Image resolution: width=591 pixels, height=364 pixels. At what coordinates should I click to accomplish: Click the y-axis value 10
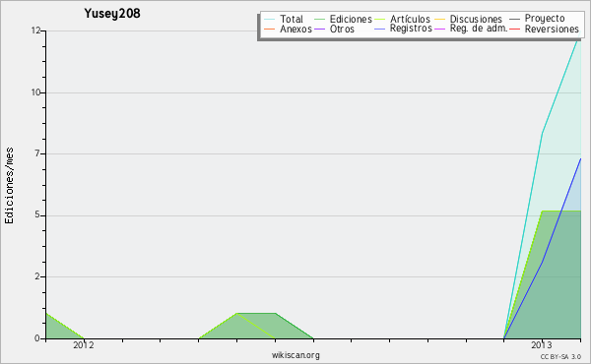[35, 92]
